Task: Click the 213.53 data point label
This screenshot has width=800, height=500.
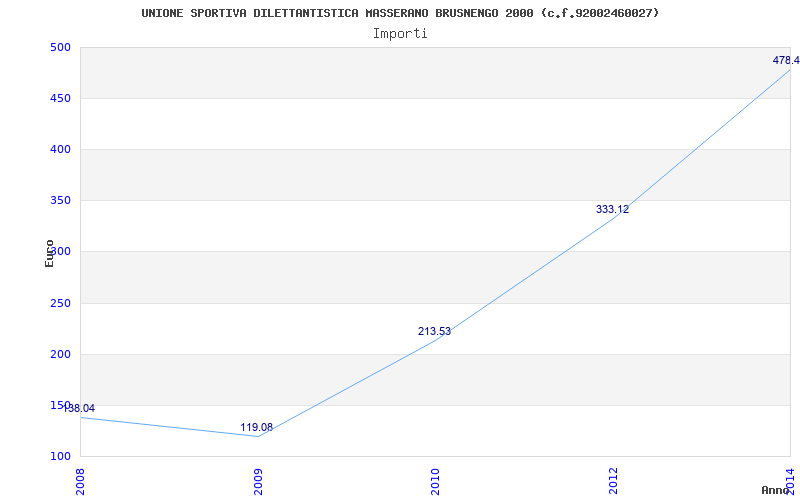Action: [434, 332]
